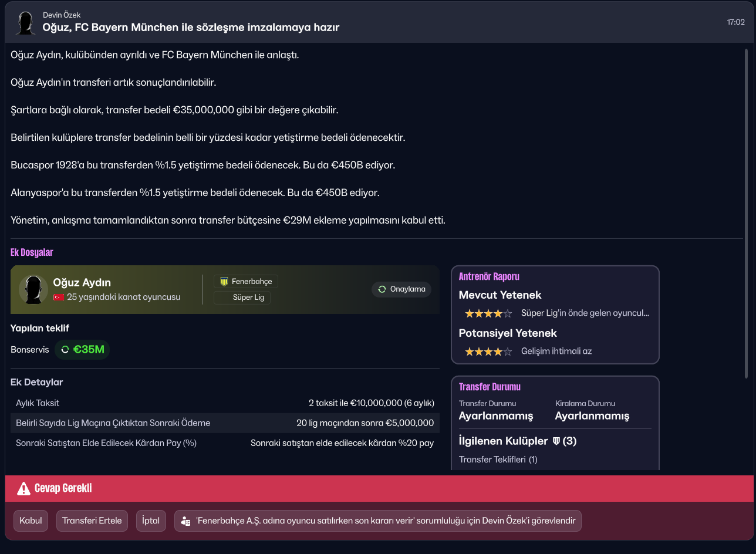The height and width of the screenshot is (554, 756).
Task: Click the Yapılan teklif heading
Action: (x=40, y=328)
